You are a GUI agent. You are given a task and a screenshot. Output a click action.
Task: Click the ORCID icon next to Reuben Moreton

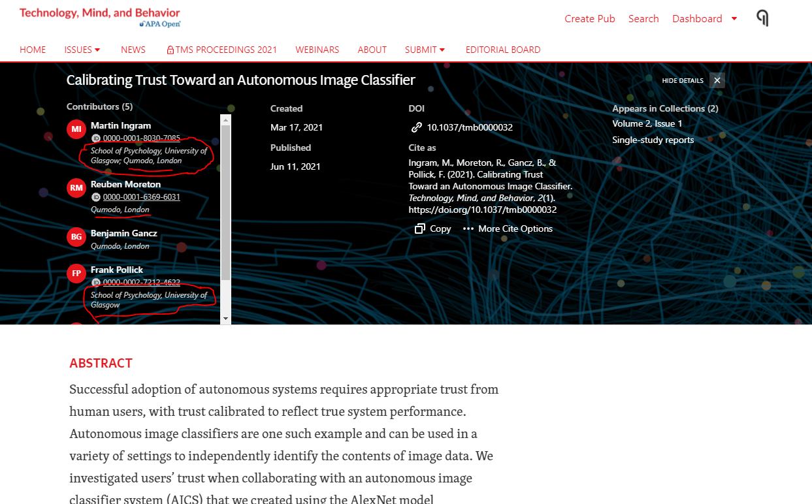point(95,197)
